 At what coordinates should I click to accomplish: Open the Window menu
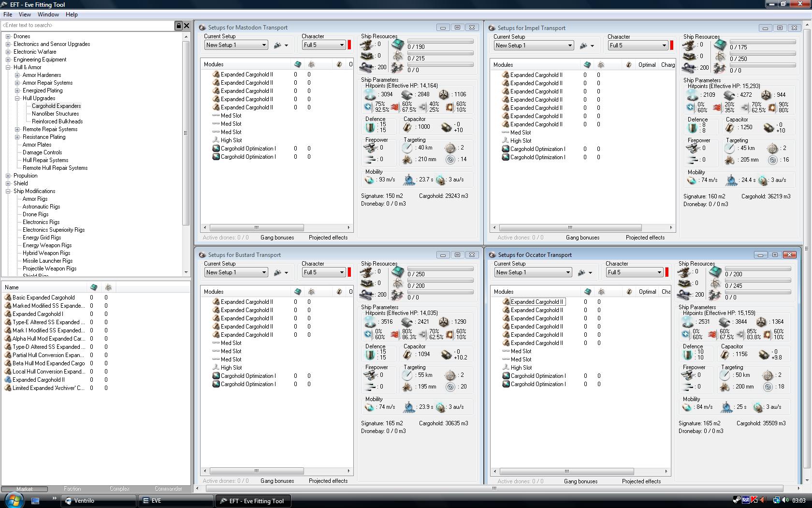tap(48, 15)
